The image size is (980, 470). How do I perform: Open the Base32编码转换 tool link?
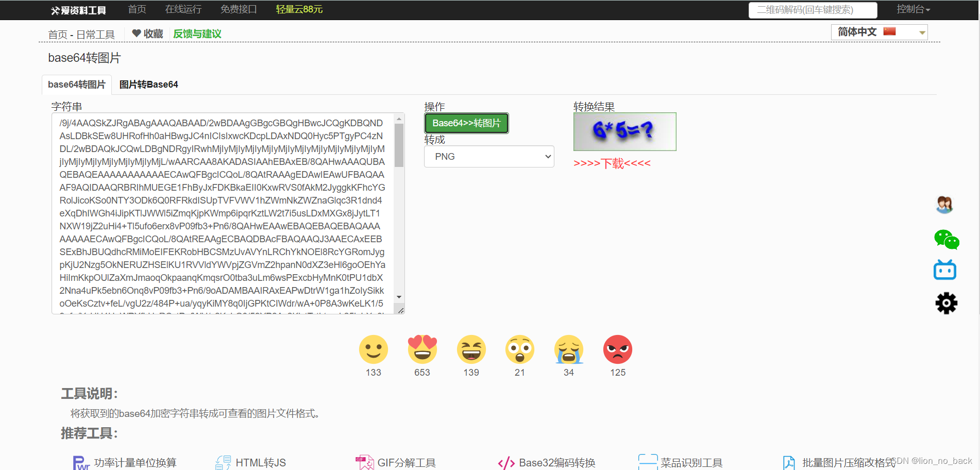click(x=557, y=463)
